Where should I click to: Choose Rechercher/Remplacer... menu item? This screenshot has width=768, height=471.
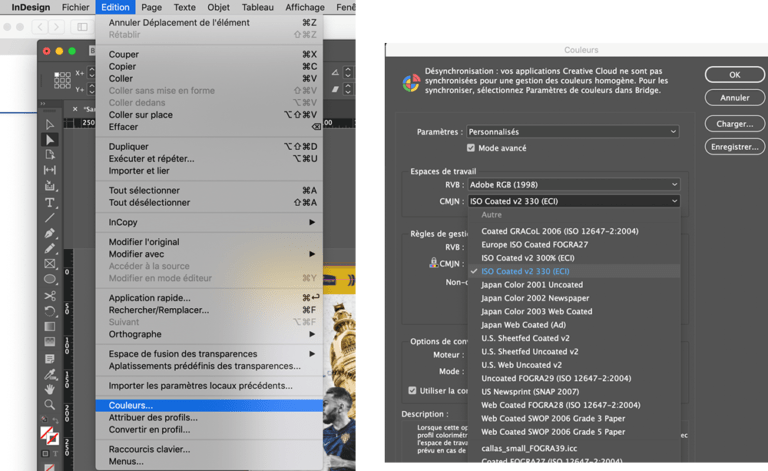pos(209,310)
